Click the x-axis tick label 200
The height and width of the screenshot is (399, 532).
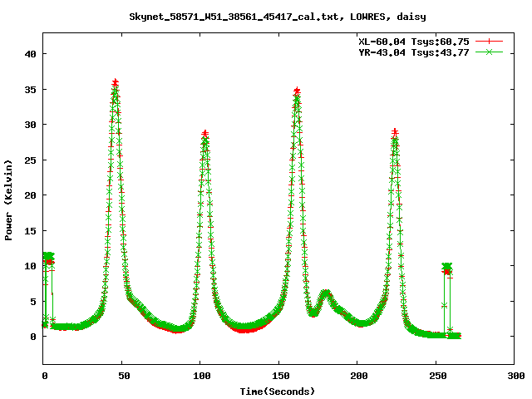point(359,376)
